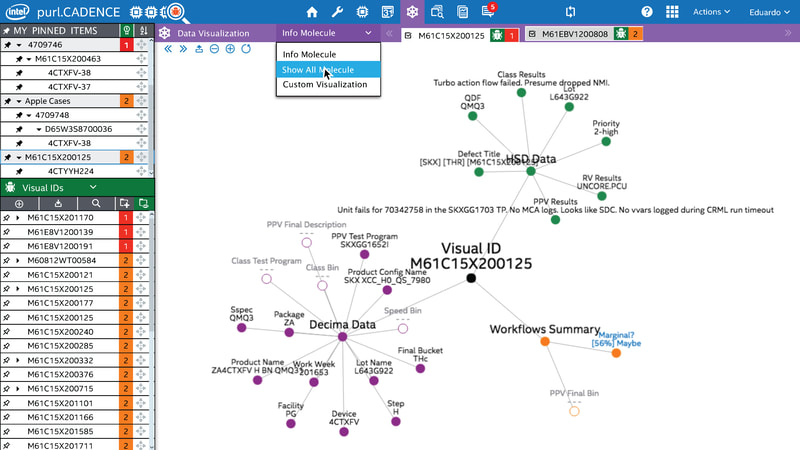Click the lightbulb icon in pinned items header
The image size is (800, 450).
pos(127,31)
